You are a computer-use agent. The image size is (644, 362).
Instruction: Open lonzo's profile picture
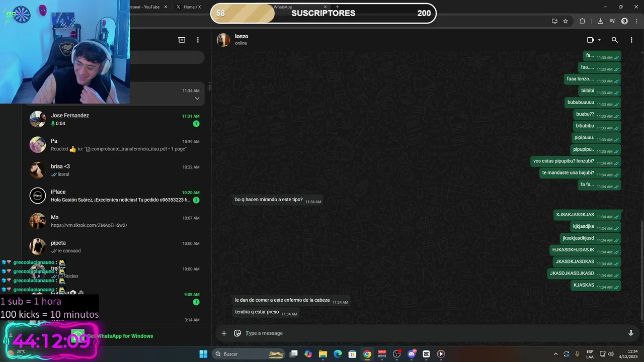[223, 40]
